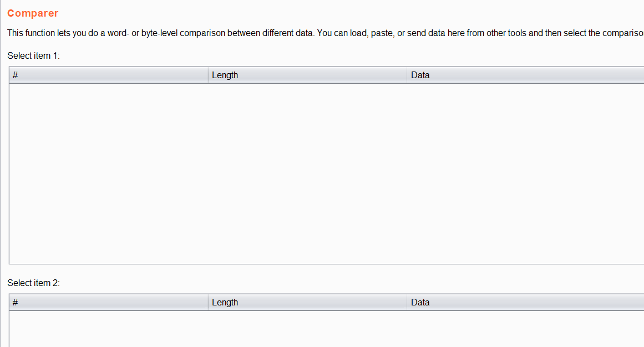Click the empty item 2 list area
Viewport: 644px width, 347px height.
[327, 329]
